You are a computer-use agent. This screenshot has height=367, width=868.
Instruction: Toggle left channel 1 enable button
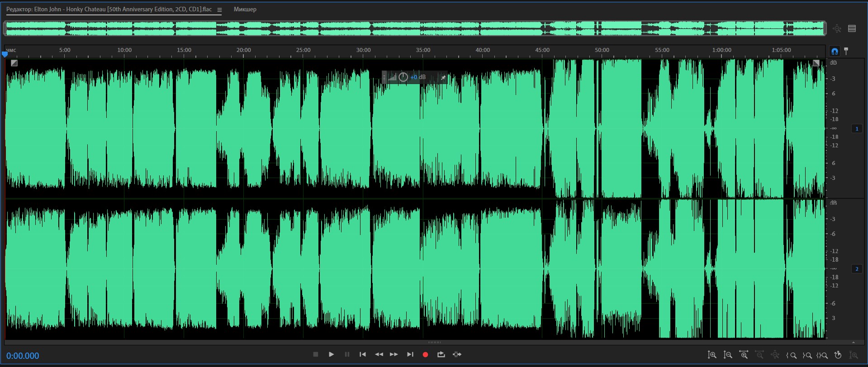857,129
